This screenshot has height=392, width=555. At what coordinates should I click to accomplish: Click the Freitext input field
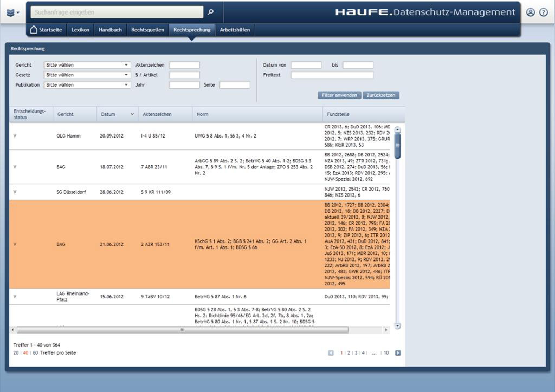coord(332,75)
